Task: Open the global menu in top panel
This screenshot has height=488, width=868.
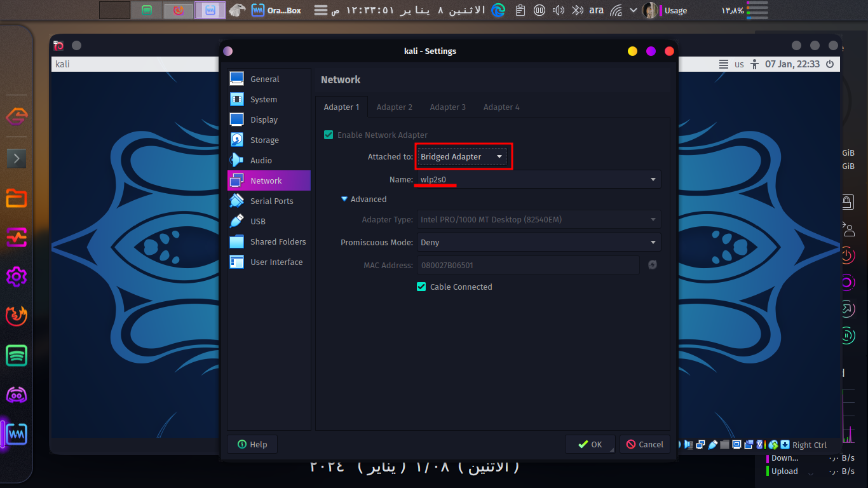Action: 321,10
